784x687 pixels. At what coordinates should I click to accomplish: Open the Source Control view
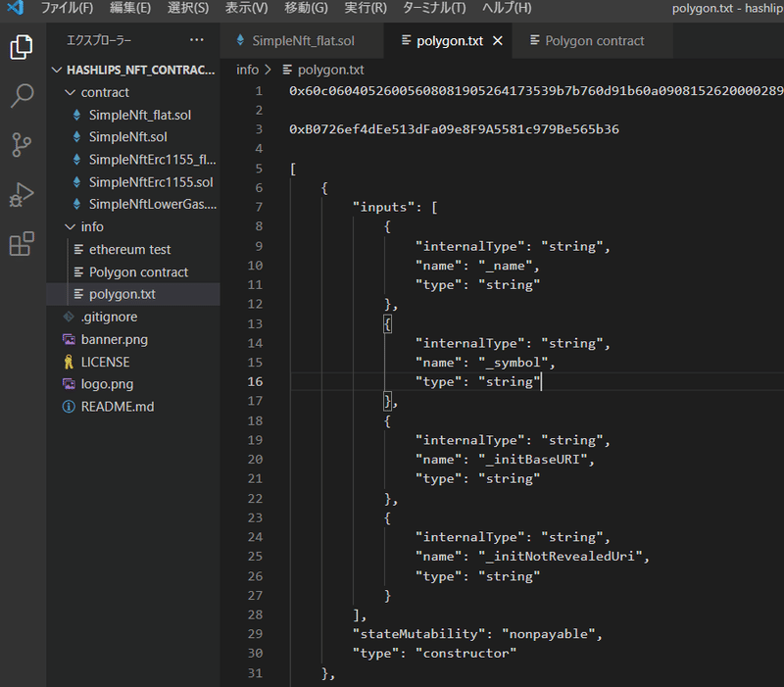click(22, 145)
